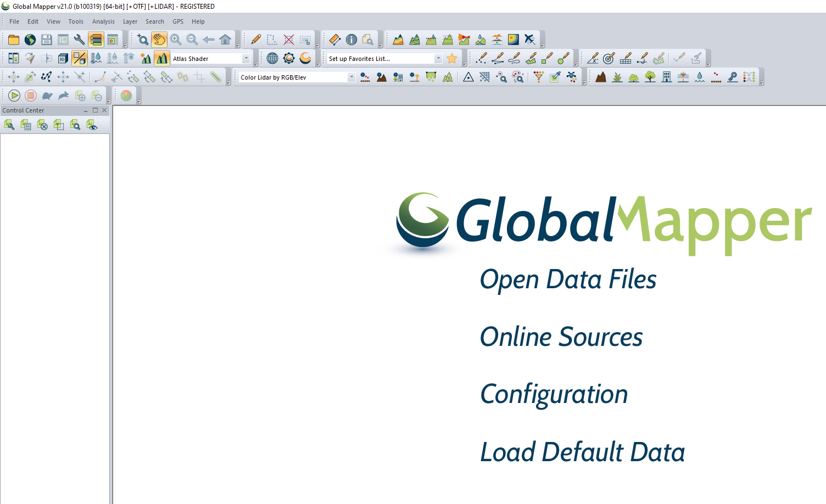826x504 pixels.
Task: Open Configuration using the wrench icon
Action: [x=80, y=40]
